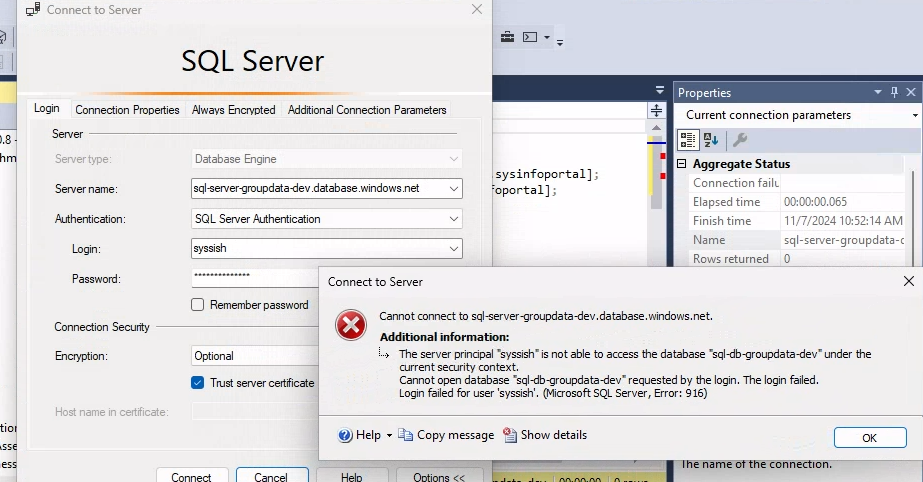Viewport: 923px width, 482px height.
Task: Switch to Always Encrypted tab
Action: pyautogui.click(x=234, y=109)
